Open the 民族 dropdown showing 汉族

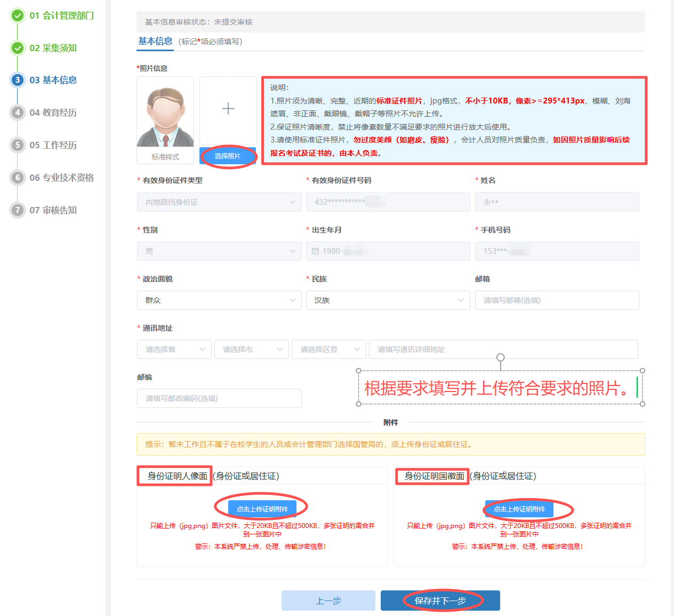coord(388,300)
